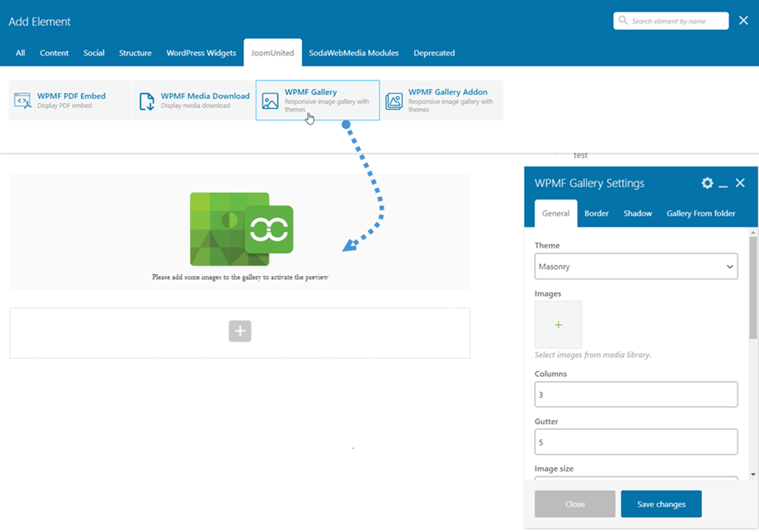This screenshot has height=532, width=759.
Task: Click the WPMF PDF Embed icon
Action: (22, 101)
